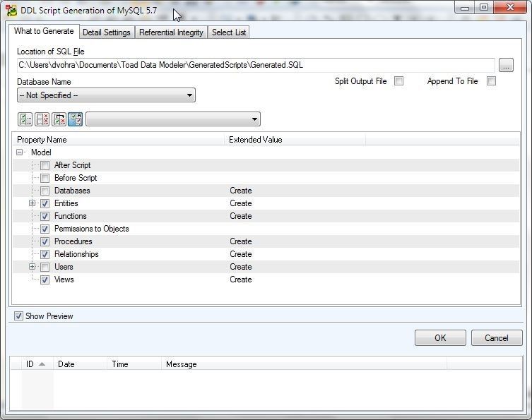Maximize the DDL Script Generation window

tap(484, 8)
